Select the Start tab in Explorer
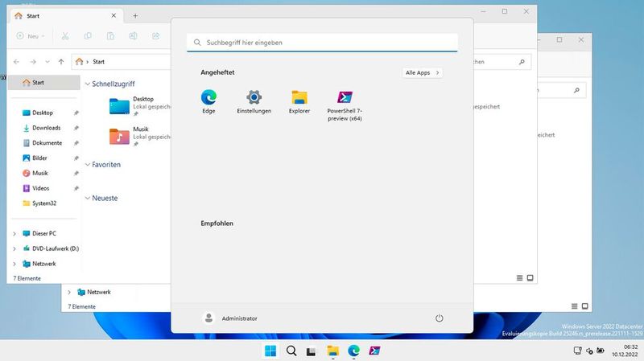644x361 pixels. pos(65,15)
